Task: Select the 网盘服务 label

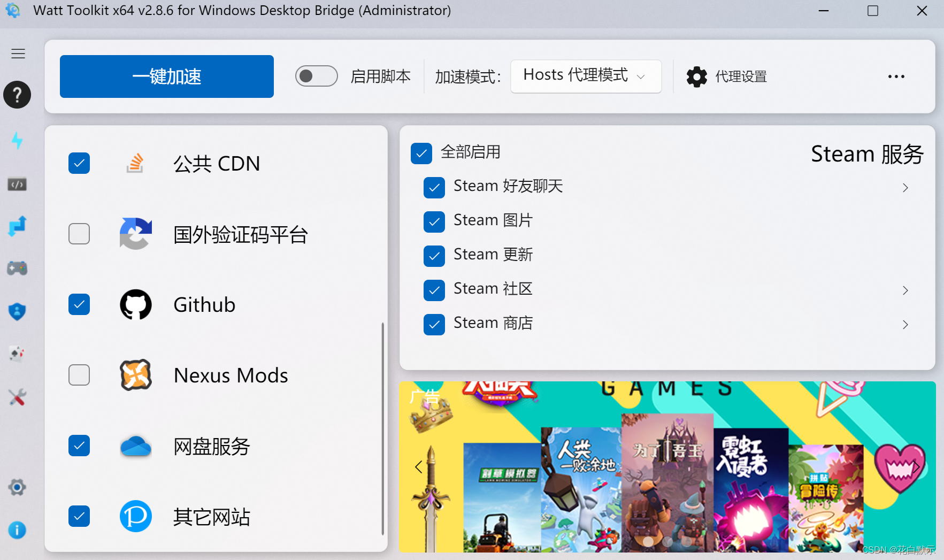Action: point(212,447)
